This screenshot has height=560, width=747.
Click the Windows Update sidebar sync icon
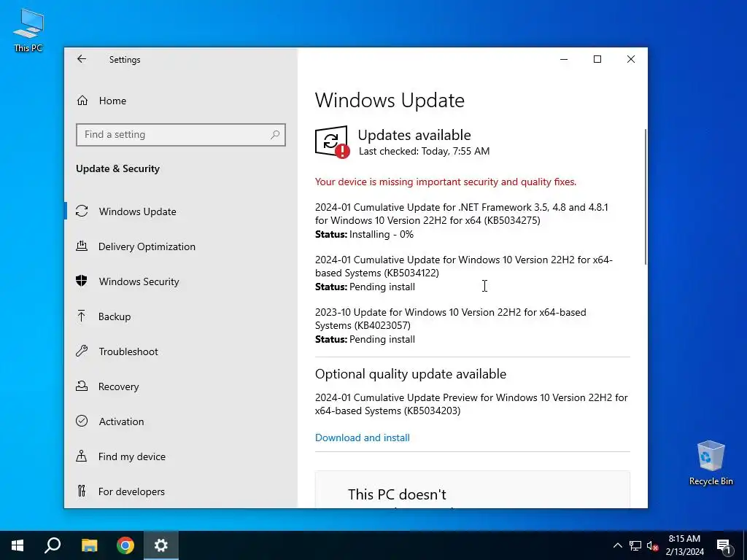[82, 211]
